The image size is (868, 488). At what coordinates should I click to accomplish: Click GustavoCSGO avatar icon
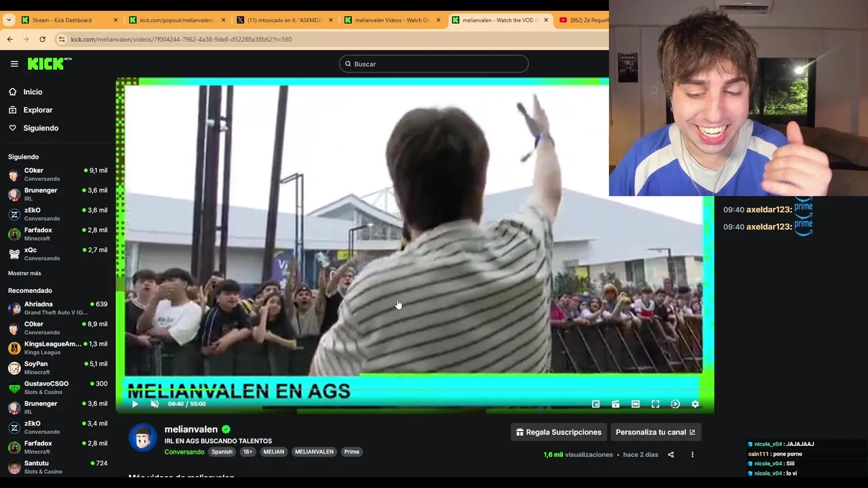coord(14,388)
